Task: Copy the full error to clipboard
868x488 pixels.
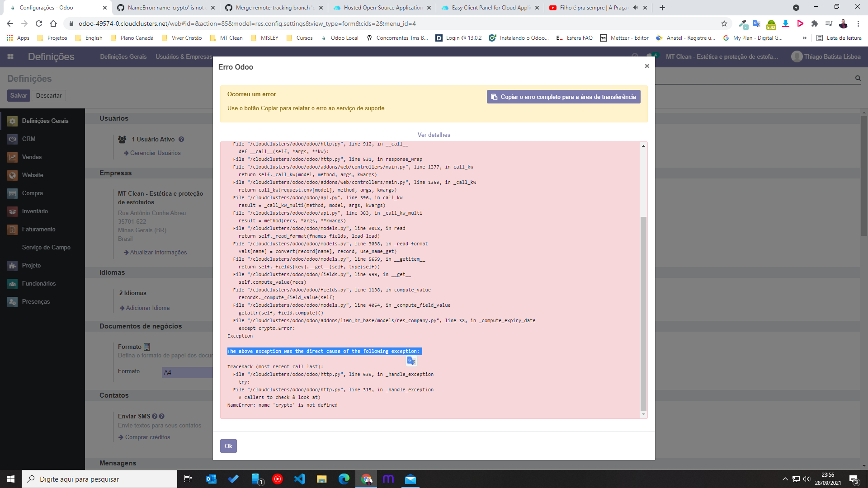Action: pos(563,96)
